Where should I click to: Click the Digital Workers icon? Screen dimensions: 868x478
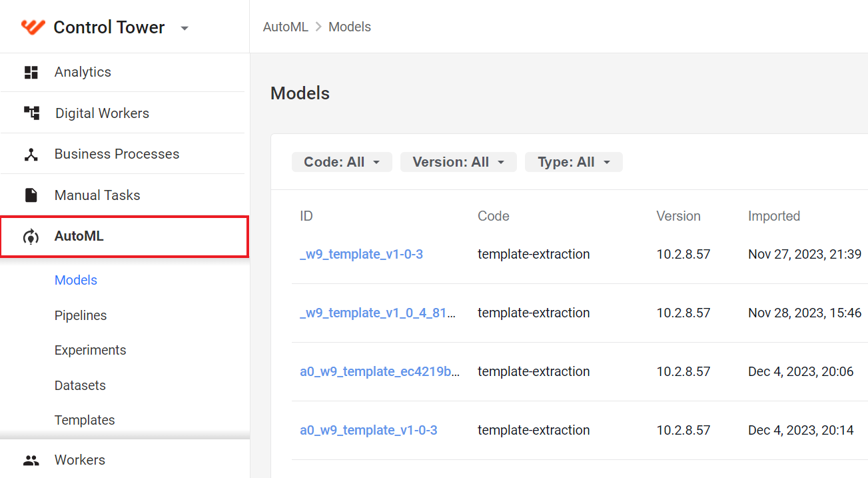(x=31, y=113)
